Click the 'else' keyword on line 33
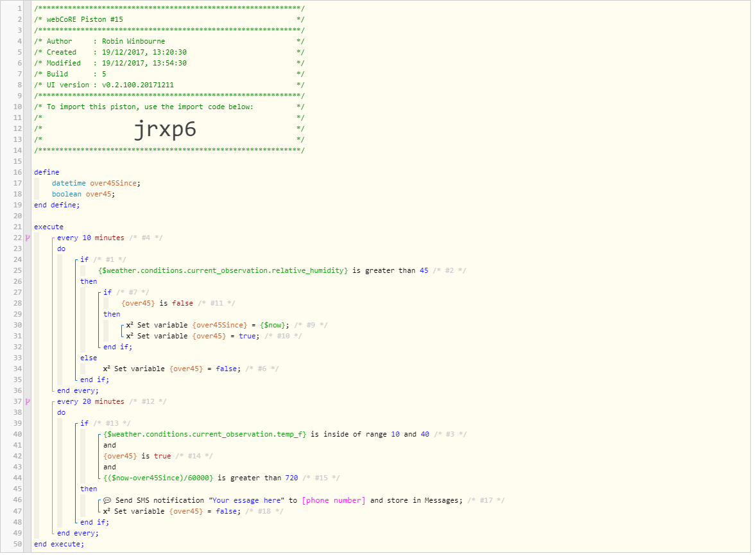The width and height of the screenshot is (756, 558). [89, 358]
